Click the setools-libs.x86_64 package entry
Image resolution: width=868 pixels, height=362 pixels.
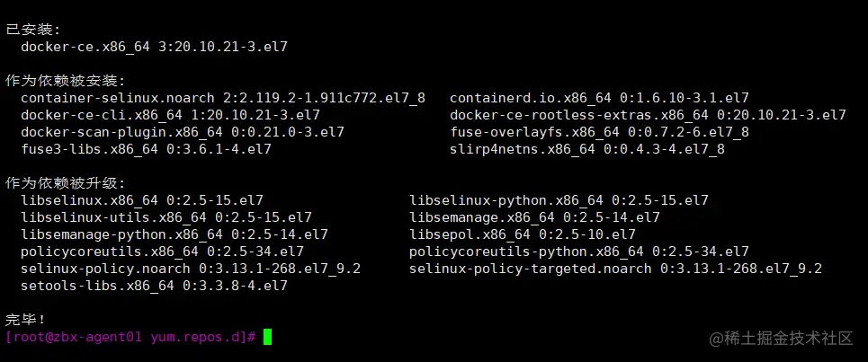(x=154, y=286)
